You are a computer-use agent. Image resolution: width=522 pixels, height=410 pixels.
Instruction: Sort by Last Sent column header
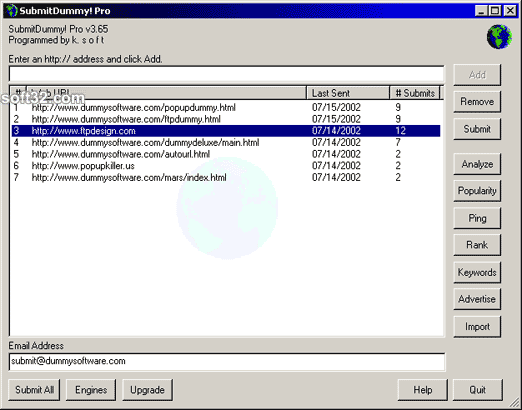348,93
